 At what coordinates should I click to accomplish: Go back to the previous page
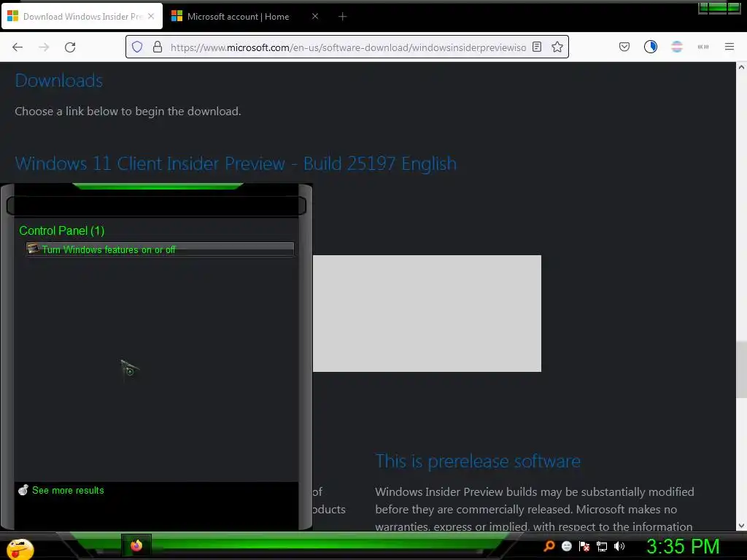pyautogui.click(x=18, y=47)
